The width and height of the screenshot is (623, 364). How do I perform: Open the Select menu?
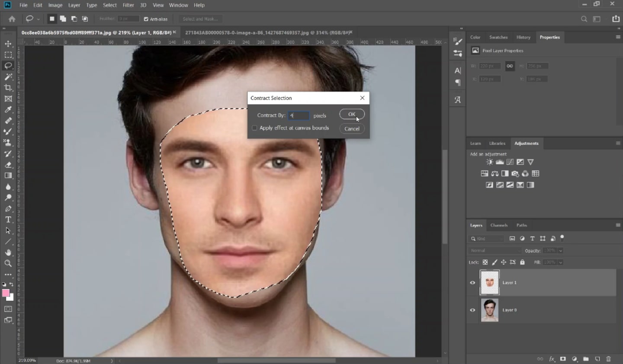pyautogui.click(x=109, y=5)
